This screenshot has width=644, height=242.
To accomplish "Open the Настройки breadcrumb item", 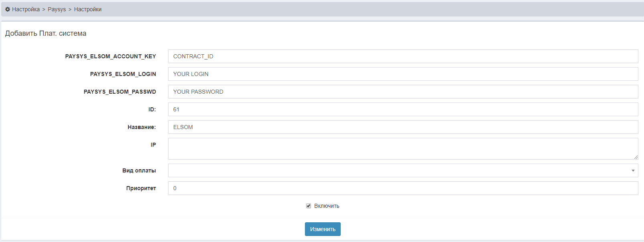I will point(87,9).
